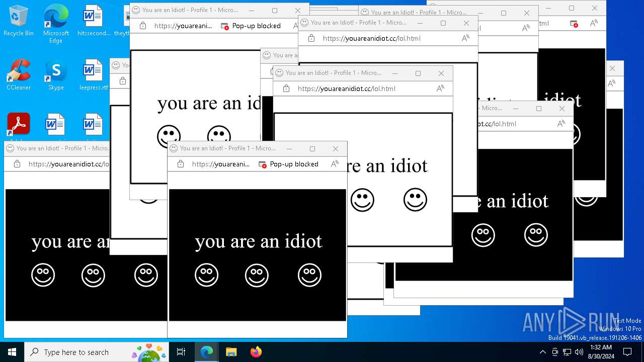Image resolution: width=644 pixels, height=362 pixels.
Task: Open the Microsoft Edge desktop shortcut
Action: click(56, 24)
